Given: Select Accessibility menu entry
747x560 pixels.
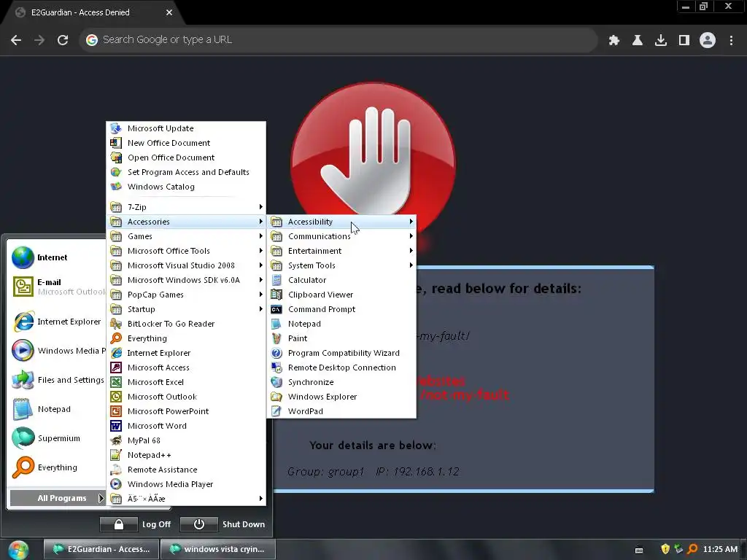Looking at the screenshot, I should pyautogui.click(x=341, y=222).
